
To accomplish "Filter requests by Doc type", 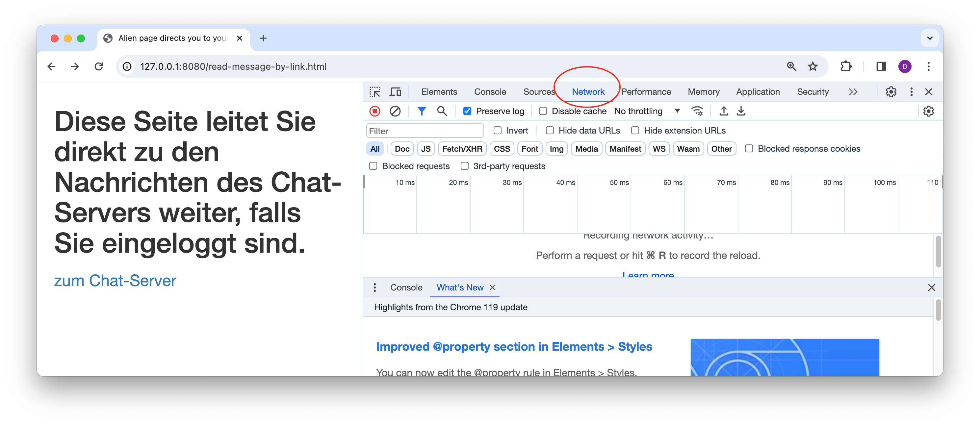I will click(x=402, y=149).
